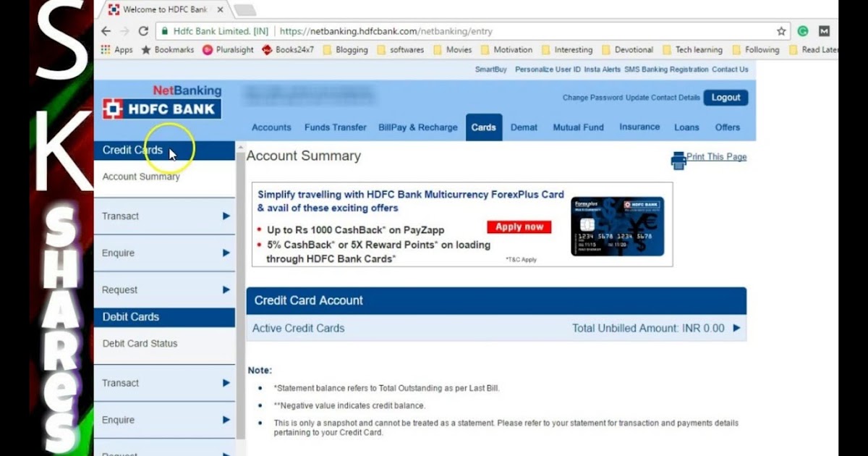The height and width of the screenshot is (456, 868).
Task: Click the ForexPlus card image
Action: [617, 226]
